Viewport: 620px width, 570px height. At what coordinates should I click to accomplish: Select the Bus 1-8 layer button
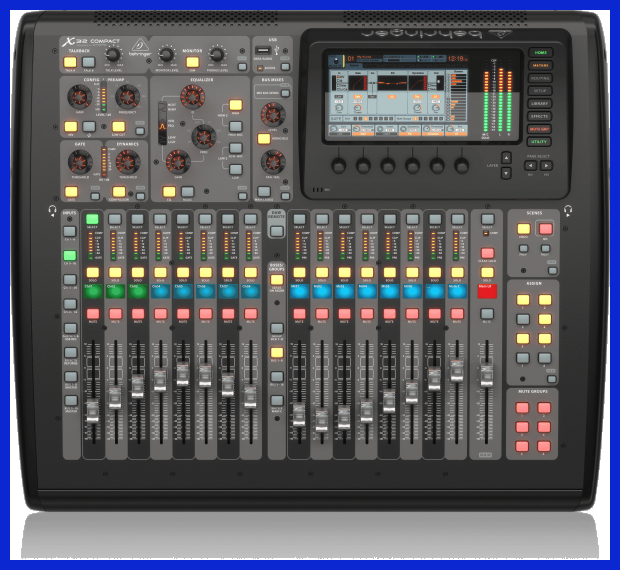tap(277, 353)
